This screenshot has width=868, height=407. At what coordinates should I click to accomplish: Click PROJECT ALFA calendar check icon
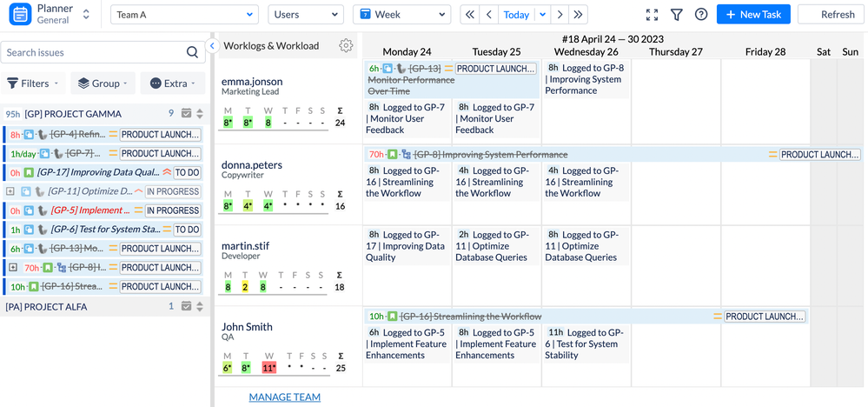point(187,307)
